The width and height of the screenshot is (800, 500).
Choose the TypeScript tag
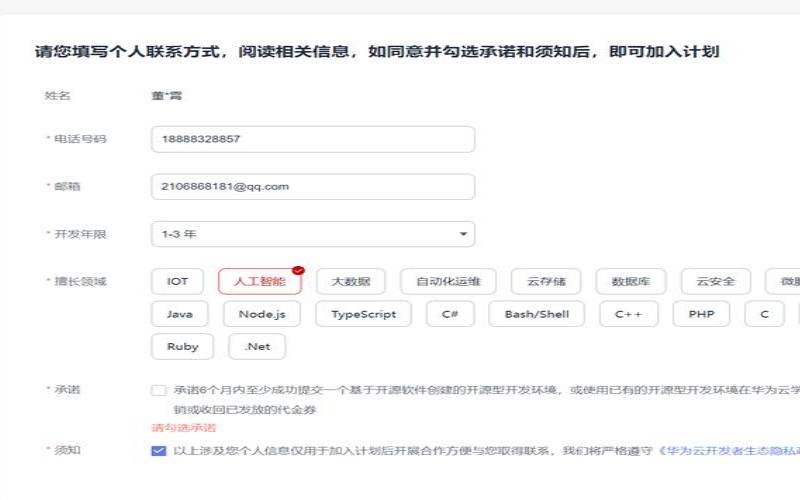(x=363, y=314)
